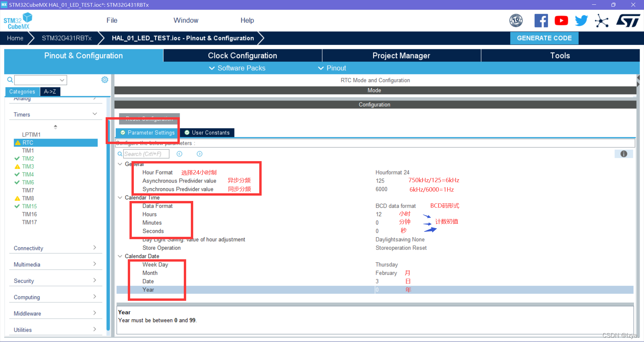Select the Week Day value Thursday
644x342 pixels.
click(387, 265)
